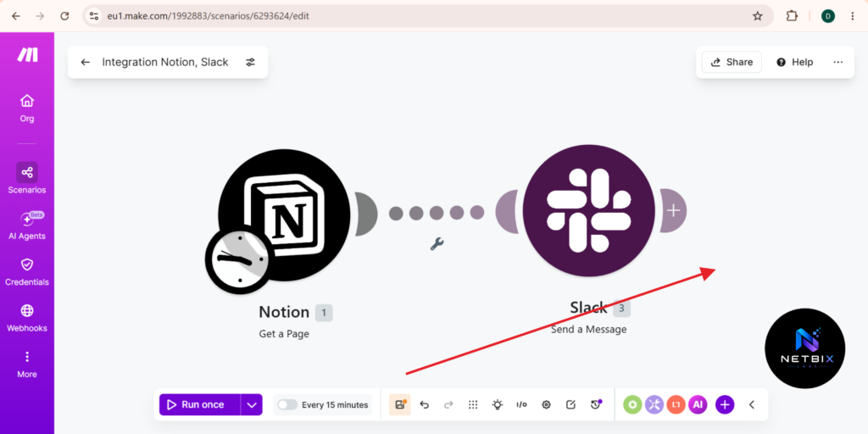Click the browser forward button
This screenshot has width=868, height=434.
coord(40,16)
